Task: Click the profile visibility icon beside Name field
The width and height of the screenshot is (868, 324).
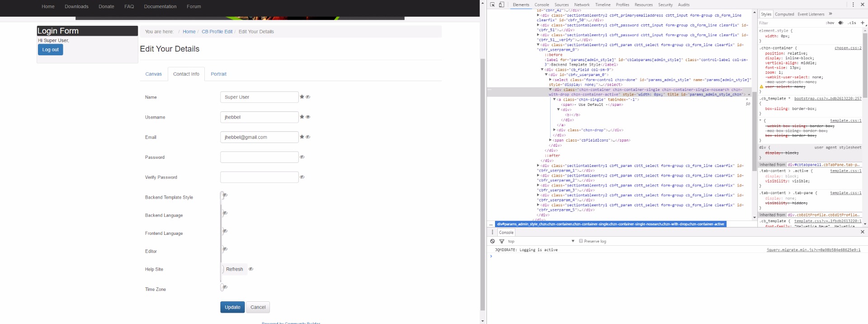Action: point(308,97)
